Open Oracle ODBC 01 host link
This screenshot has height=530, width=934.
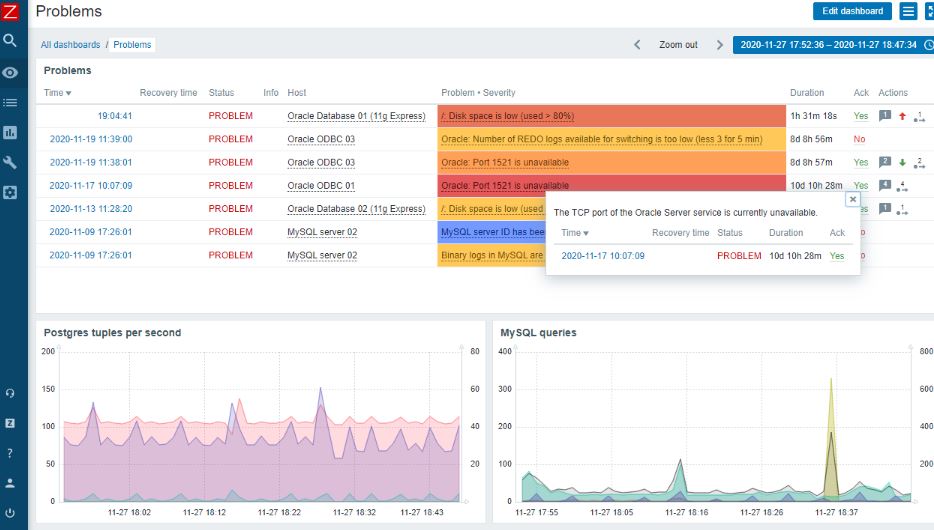(x=321, y=186)
